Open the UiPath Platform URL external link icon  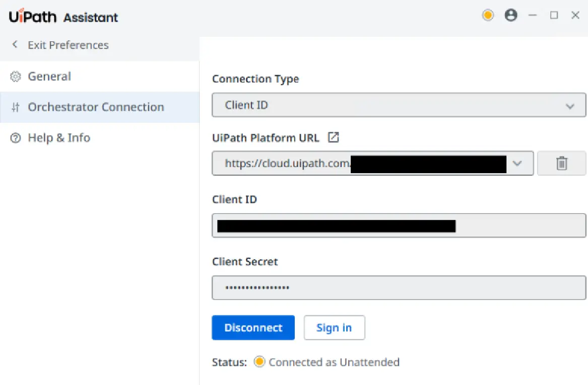(333, 137)
